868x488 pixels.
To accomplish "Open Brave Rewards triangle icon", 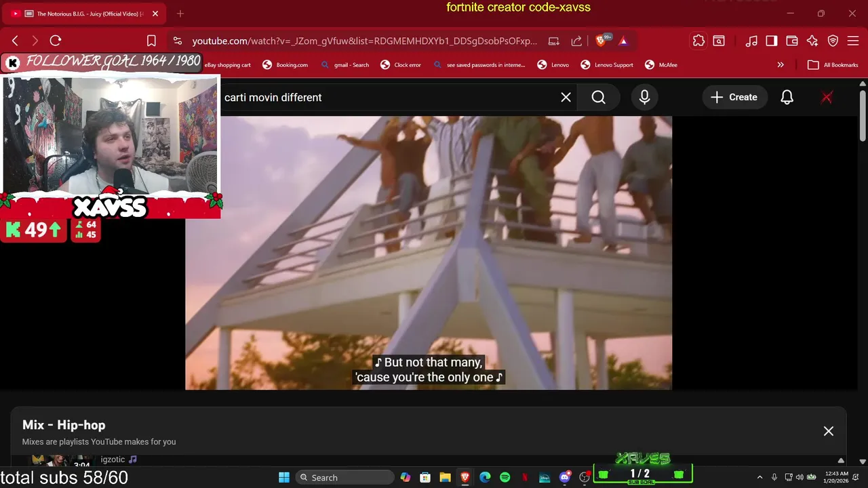I will (x=623, y=41).
